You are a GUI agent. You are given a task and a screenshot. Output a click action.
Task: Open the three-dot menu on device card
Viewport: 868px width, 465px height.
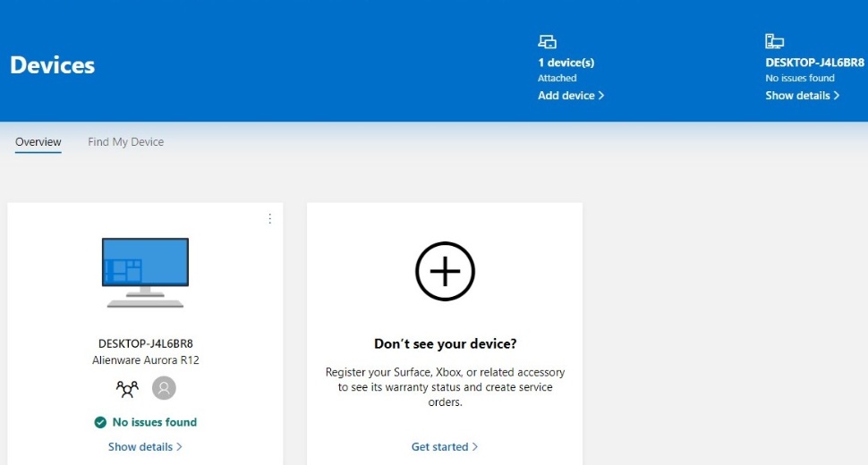(x=269, y=219)
